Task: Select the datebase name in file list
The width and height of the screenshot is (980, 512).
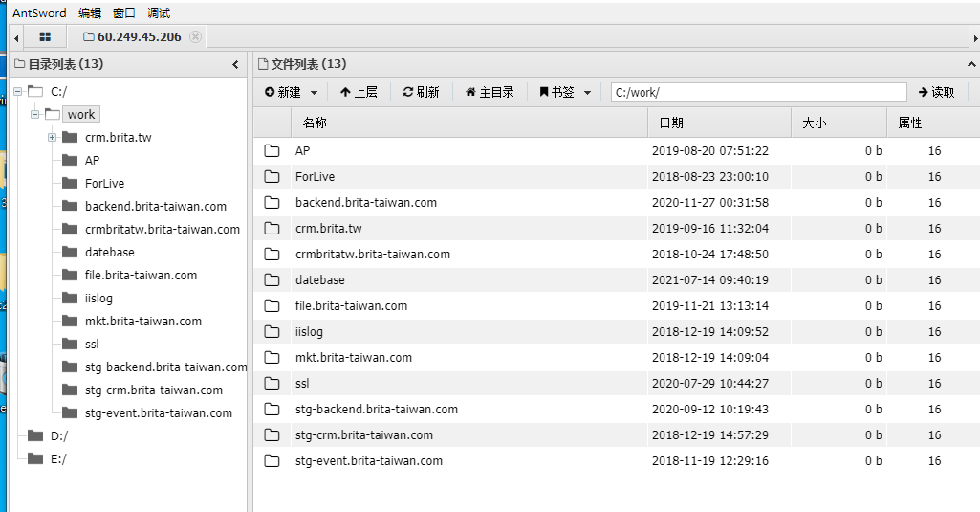Action: coord(320,279)
